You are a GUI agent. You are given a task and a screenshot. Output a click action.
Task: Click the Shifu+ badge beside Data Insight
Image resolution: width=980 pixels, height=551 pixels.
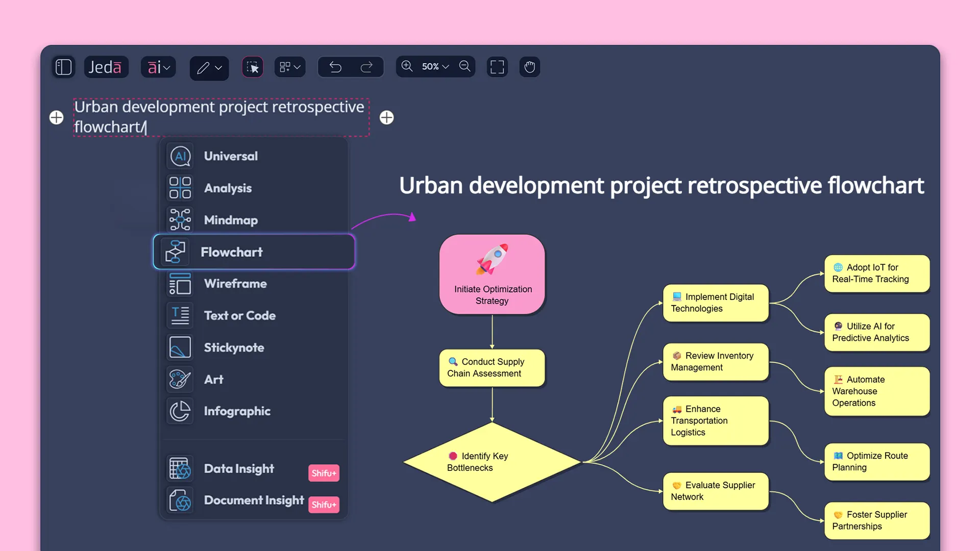coord(324,473)
